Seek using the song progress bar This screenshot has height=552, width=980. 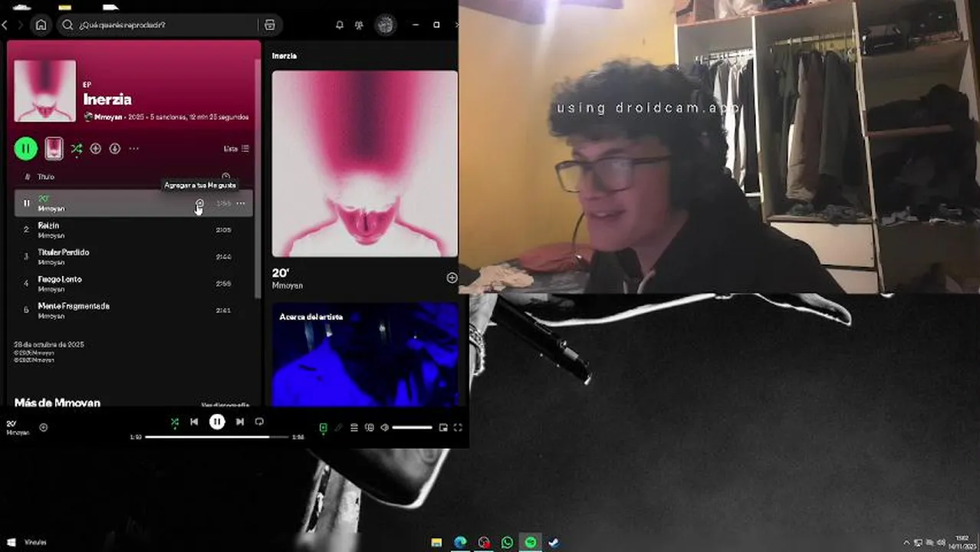pos(216,437)
